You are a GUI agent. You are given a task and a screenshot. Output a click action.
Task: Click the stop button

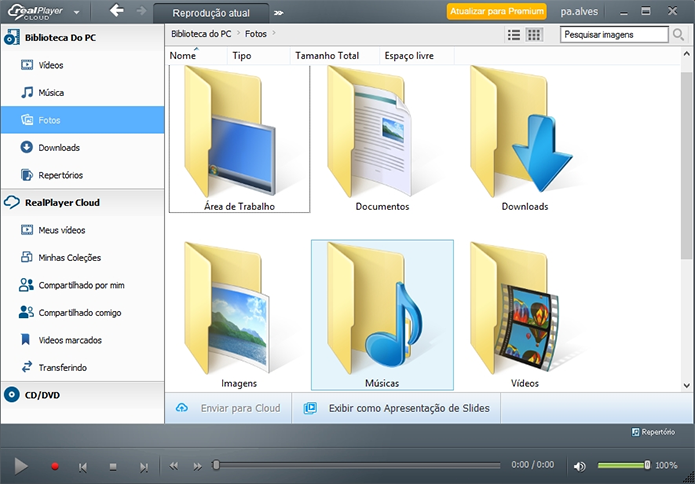point(113,467)
